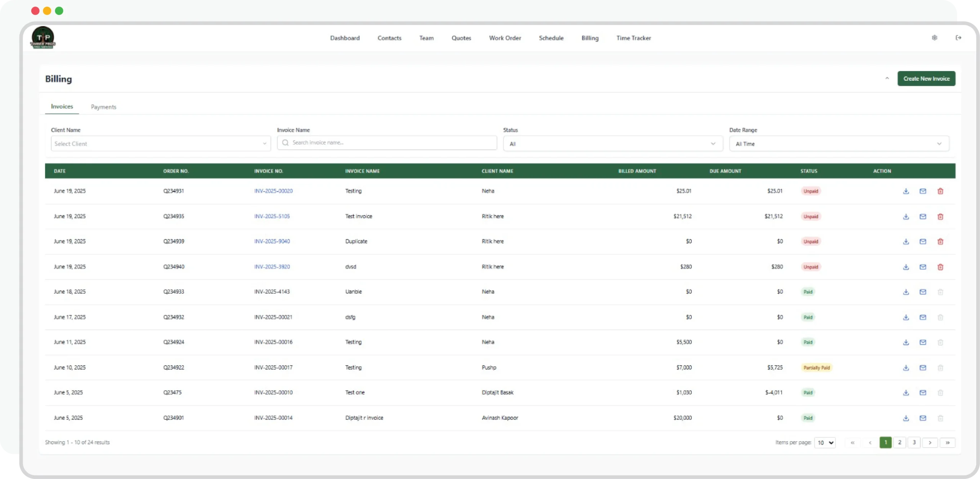
Task: Click the Billed Amount column header
Action: click(x=637, y=171)
